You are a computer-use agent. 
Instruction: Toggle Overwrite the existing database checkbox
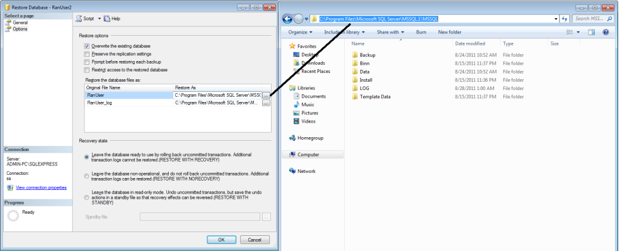(x=86, y=46)
